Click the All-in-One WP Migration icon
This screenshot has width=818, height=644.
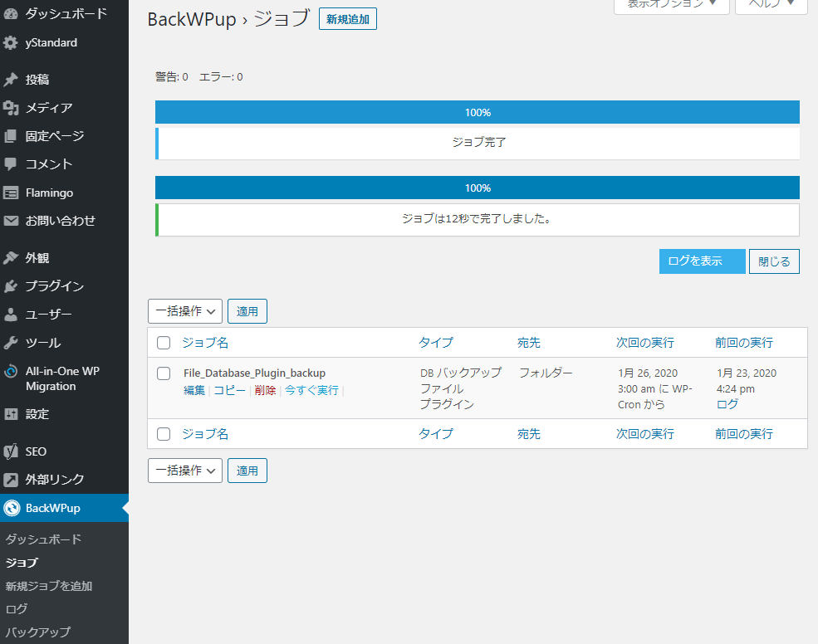click(11, 372)
